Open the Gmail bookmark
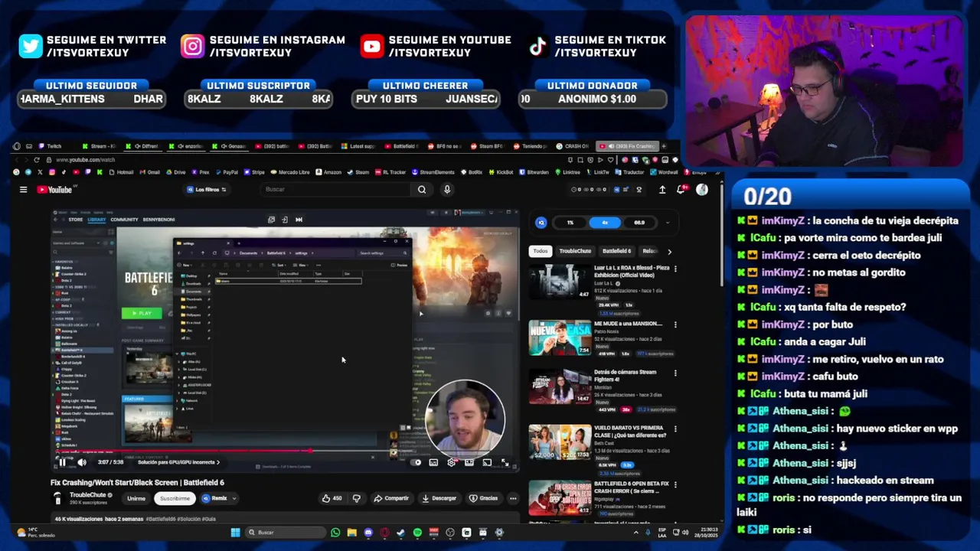Image resolution: width=980 pixels, height=551 pixels. coord(149,172)
